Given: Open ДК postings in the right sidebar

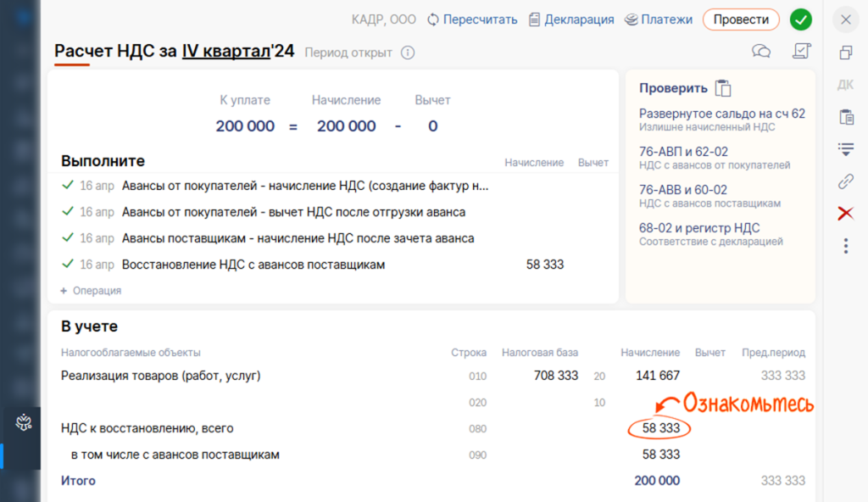Looking at the screenshot, I should coord(845,85).
